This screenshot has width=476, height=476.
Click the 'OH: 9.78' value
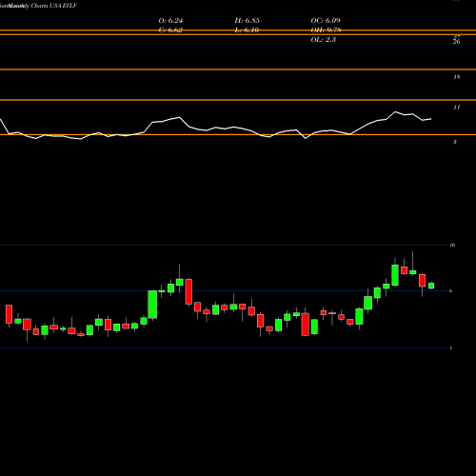(326, 30)
